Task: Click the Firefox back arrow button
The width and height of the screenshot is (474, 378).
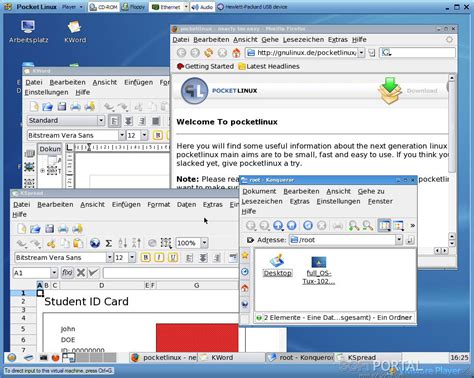Action: pyautogui.click(x=181, y=53)
